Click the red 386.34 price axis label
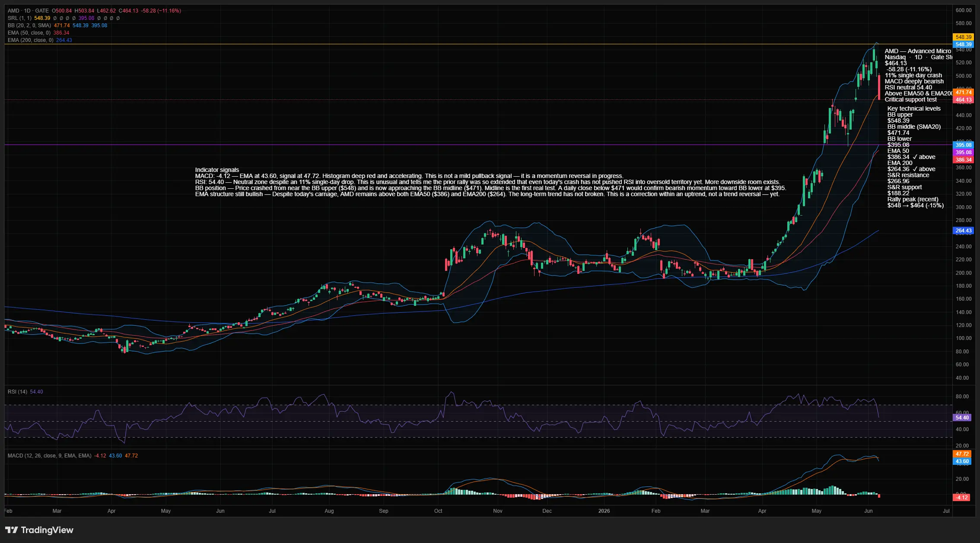The image size is (980, 543). coord(964,160)
